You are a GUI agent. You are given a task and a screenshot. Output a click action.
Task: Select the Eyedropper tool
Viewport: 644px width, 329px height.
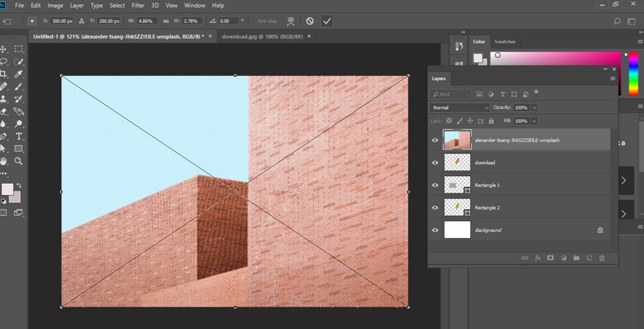[18, 74]
